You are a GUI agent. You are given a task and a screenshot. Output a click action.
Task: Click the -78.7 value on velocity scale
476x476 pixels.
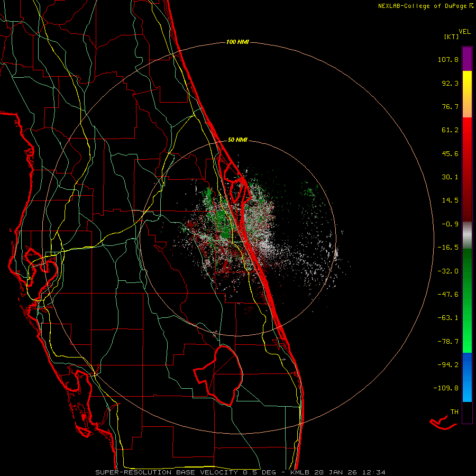click(x=448, y=342)
